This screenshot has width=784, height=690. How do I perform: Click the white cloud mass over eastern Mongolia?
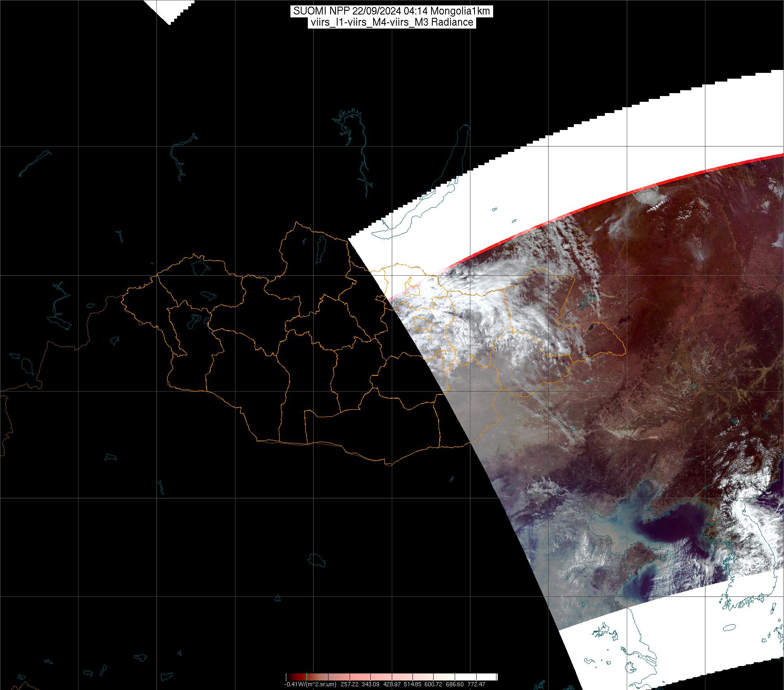(x=476, y=315)
